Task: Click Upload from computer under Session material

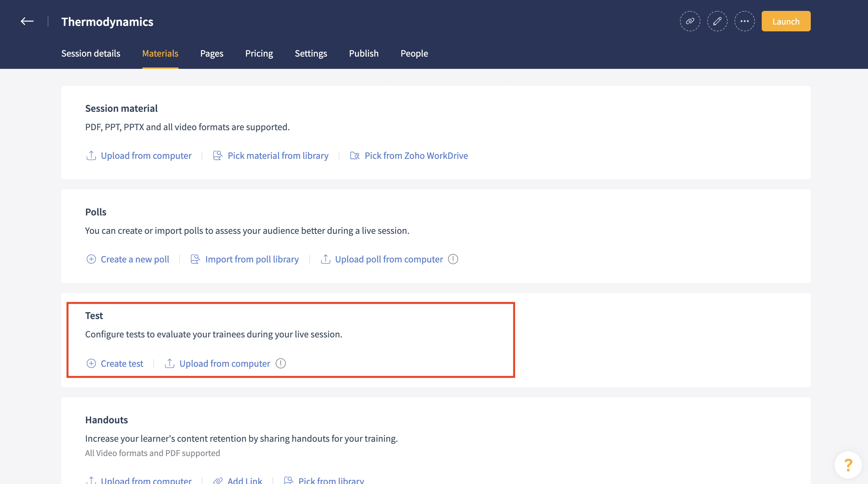Action: tap(146, 156)
